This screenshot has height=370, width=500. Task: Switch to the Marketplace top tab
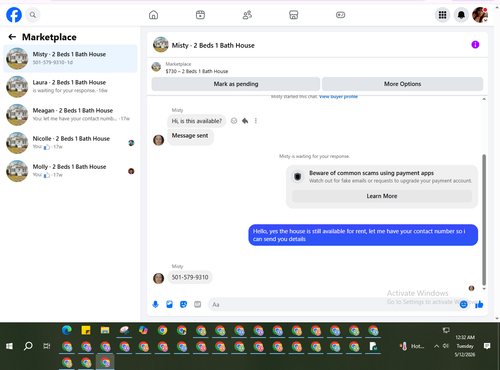coord(293,15)
